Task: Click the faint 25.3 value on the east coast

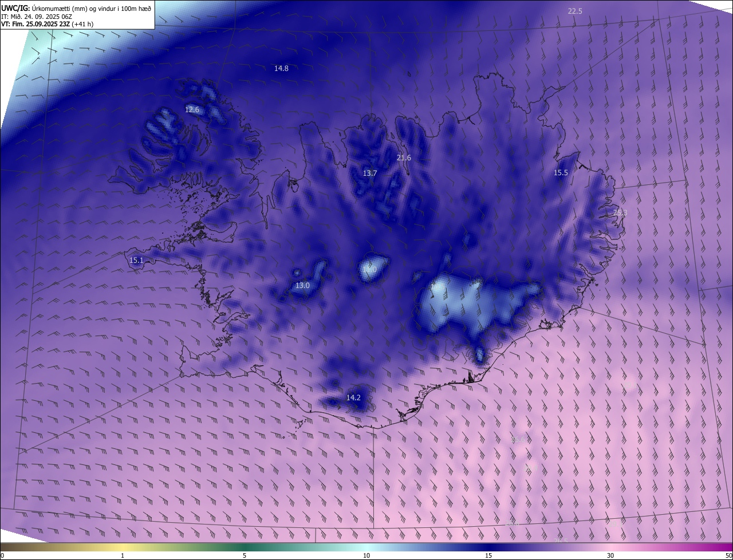Action: [x=620, y=212]
